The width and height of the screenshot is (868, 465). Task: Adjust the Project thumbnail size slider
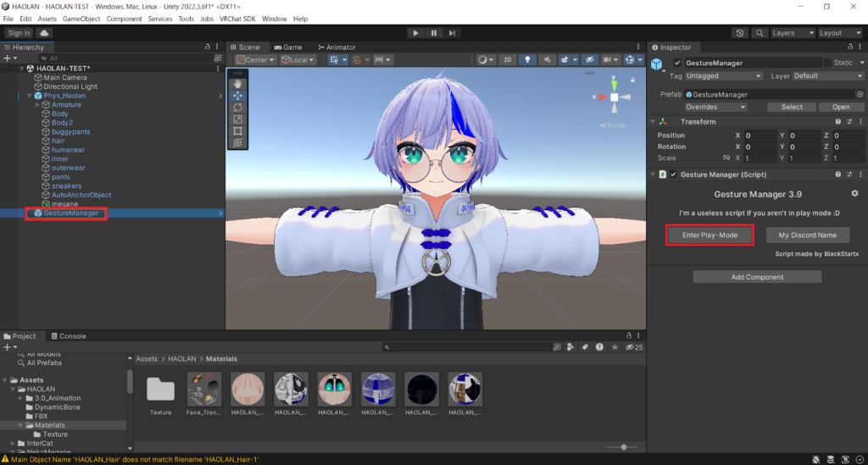(623, 446)
